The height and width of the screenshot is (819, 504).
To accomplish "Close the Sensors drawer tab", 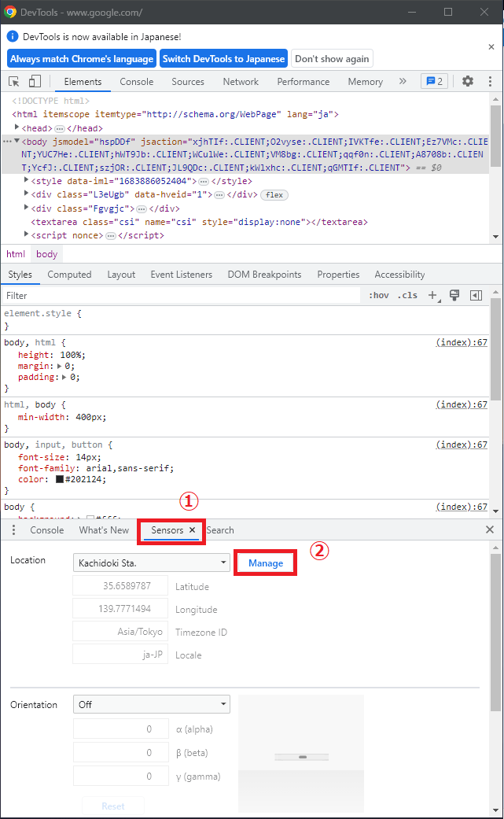I will pos(192,530).
